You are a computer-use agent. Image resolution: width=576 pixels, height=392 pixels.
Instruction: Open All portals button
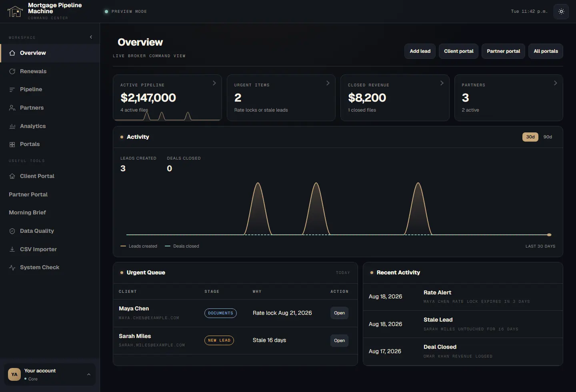[x=546, y=51]
